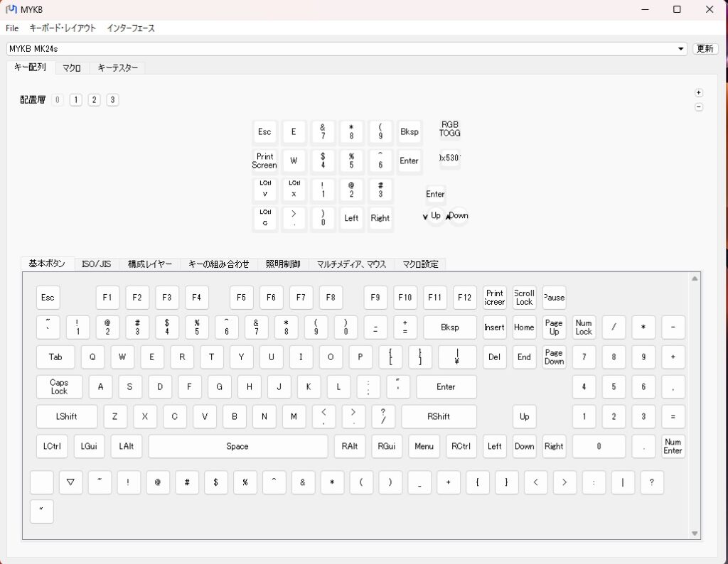The image size is (728, 564).
Task: Click the plus zoom-in icon
Action: (x=699, y=93)
